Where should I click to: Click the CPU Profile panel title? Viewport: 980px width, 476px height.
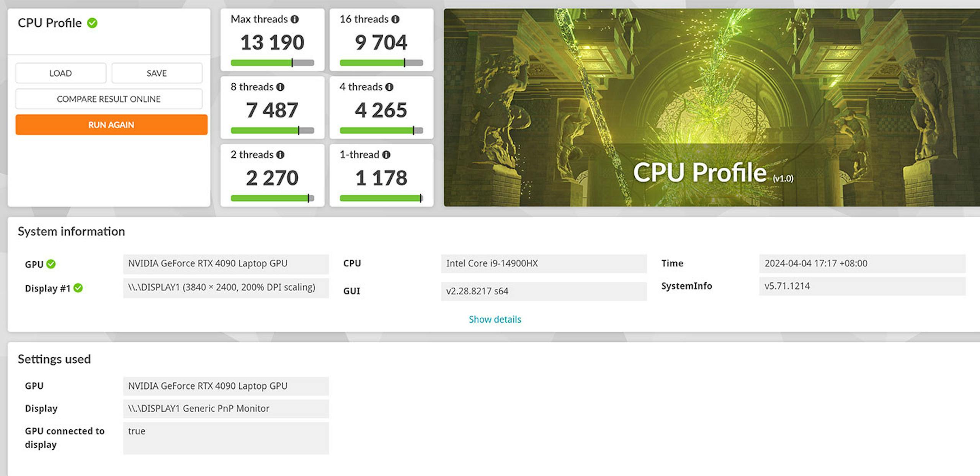click(50, 23)
